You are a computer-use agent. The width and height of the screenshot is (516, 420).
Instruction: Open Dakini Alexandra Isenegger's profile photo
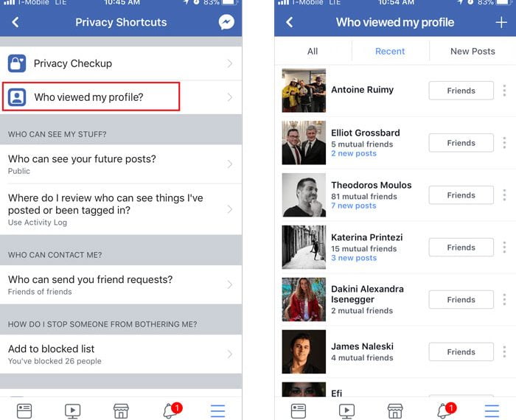pos(304,300)
